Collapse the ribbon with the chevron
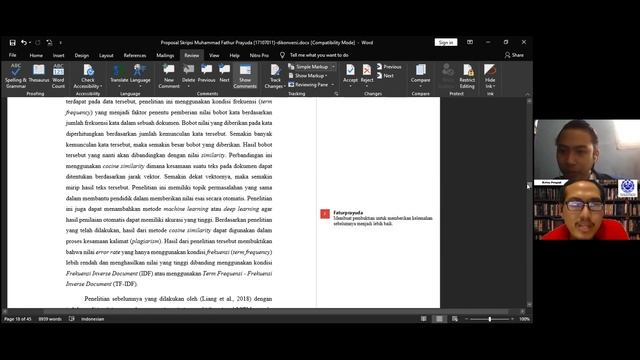Image resolution: width=640 pixels, height=360 pixels. click(x=527, y=94)
